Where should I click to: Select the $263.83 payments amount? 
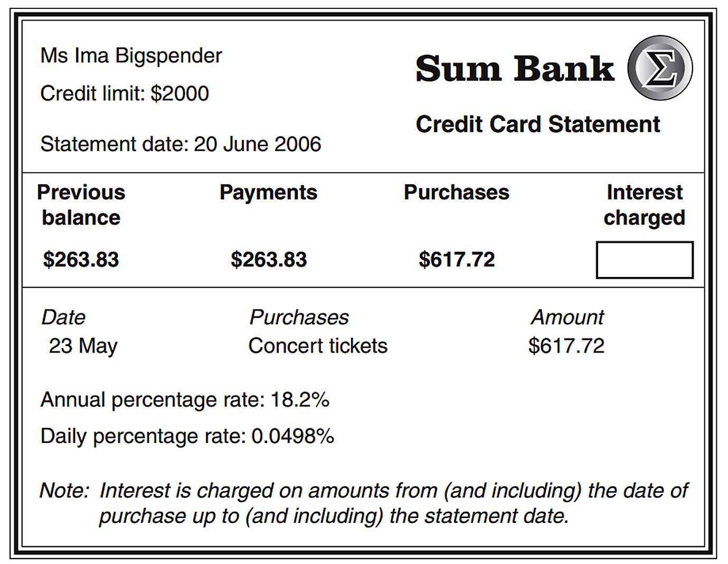[x=269, y=260]
